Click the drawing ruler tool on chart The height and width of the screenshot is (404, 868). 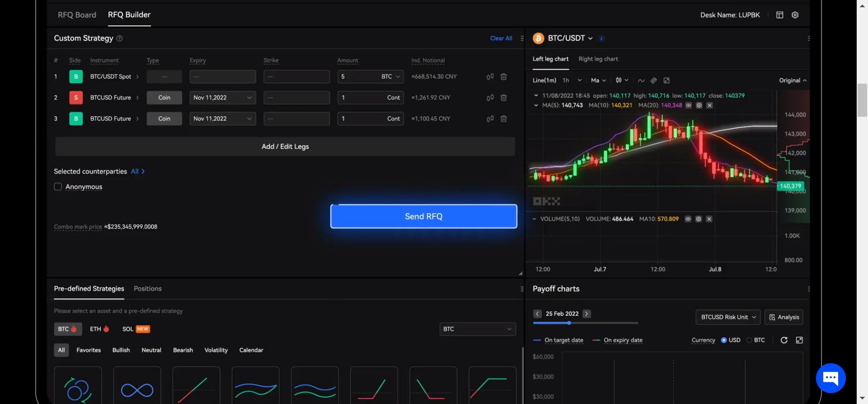(x=654, y=81)
